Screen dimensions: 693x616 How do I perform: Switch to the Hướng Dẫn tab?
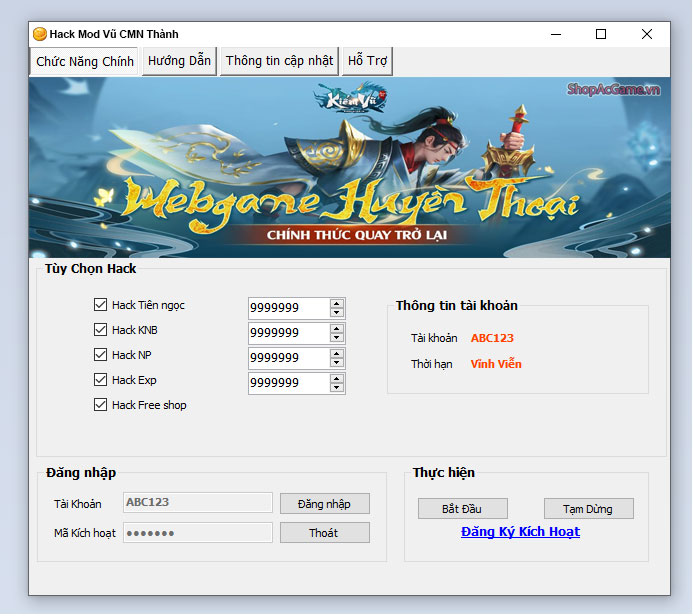tap(179, 61)
